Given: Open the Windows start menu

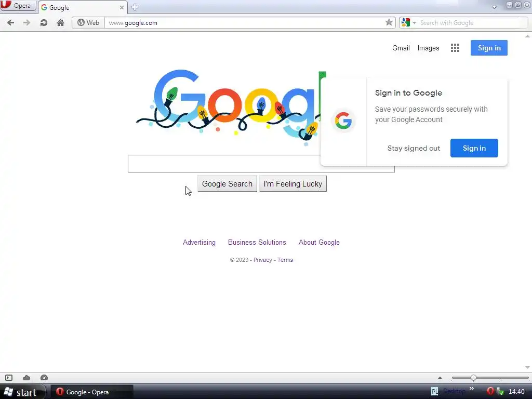Looking at the screenshot, I should [x=22, y=392].
